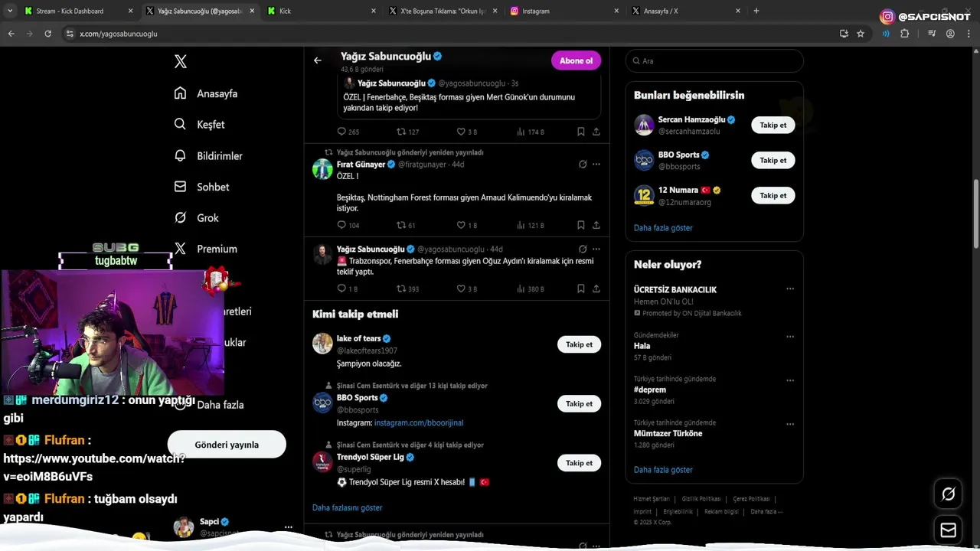
Task: Follow lake of tears with Takip et
Action: click(579, 344)
